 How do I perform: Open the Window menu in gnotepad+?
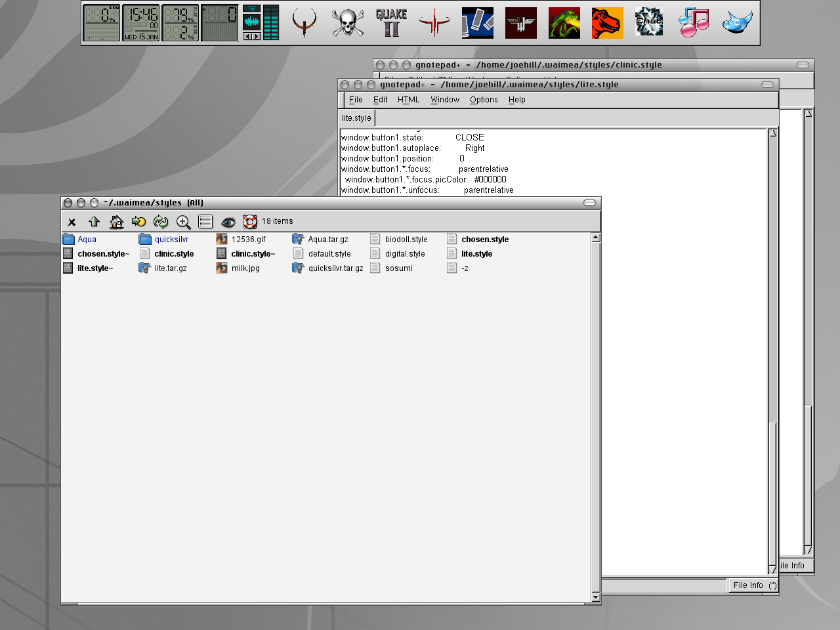tap(445, 100)
